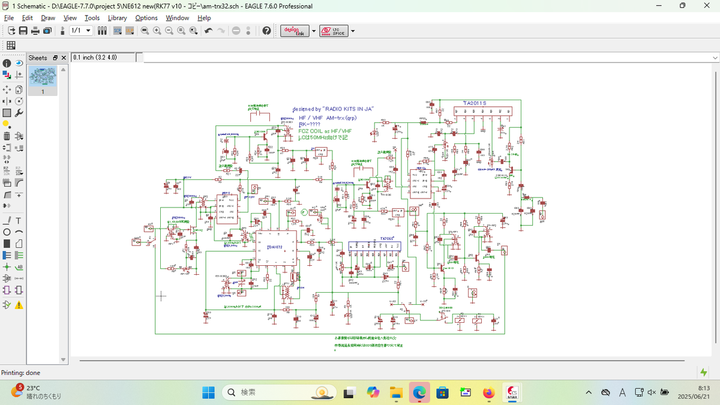Click the Undo arrow icon
This screenshot has height=405, width=720.
[208, 31]
